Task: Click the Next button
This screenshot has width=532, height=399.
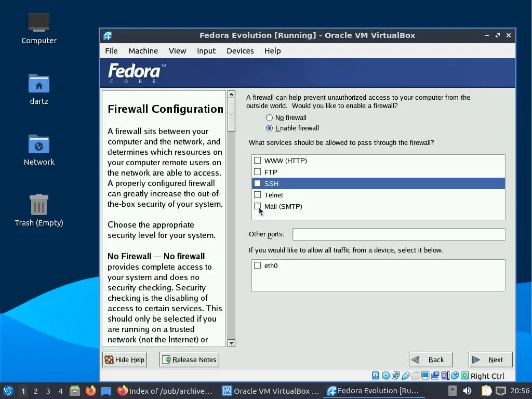Action: point(490,360)
